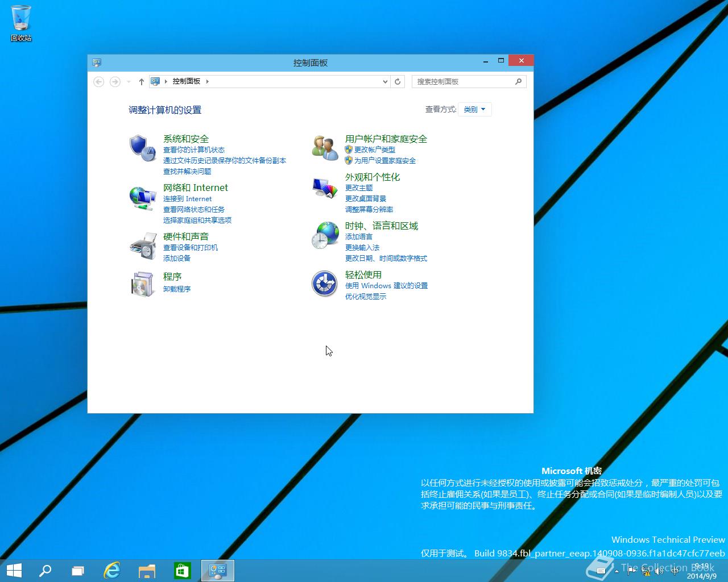This screenshot has width=728, height=582.
Task: Open the 轻松使用 ease of access icon
Action: (x=325, y=283)
